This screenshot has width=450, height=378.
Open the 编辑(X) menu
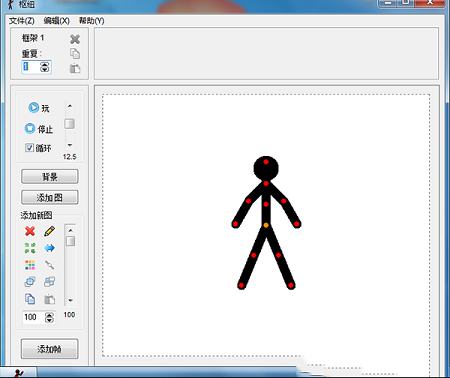(57, 21)
